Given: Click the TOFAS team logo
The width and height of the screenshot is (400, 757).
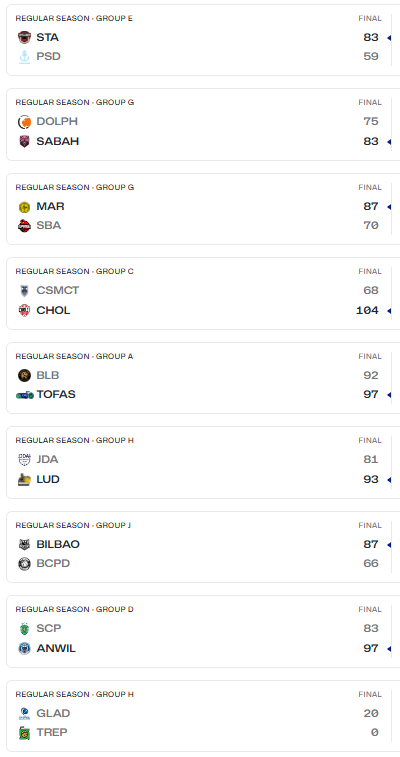Looking at the screenshot, I should (25, 395).
